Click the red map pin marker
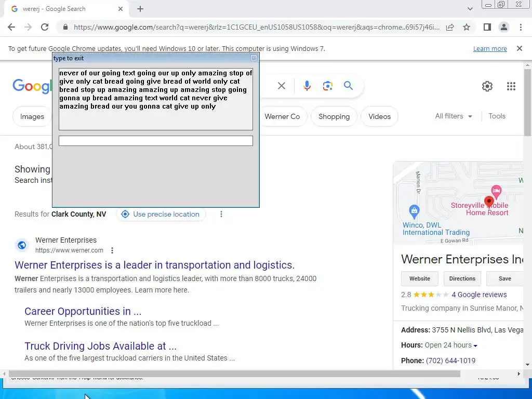 coord(489,202)
